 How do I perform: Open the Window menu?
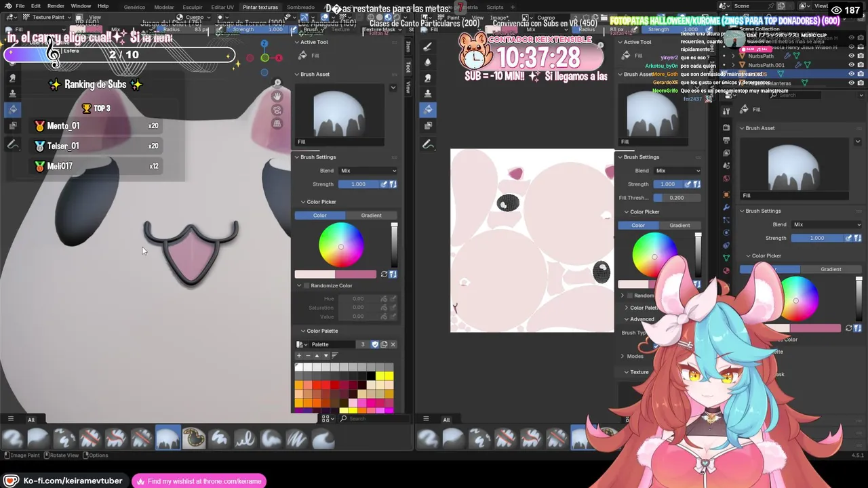[x=81, y=6]
